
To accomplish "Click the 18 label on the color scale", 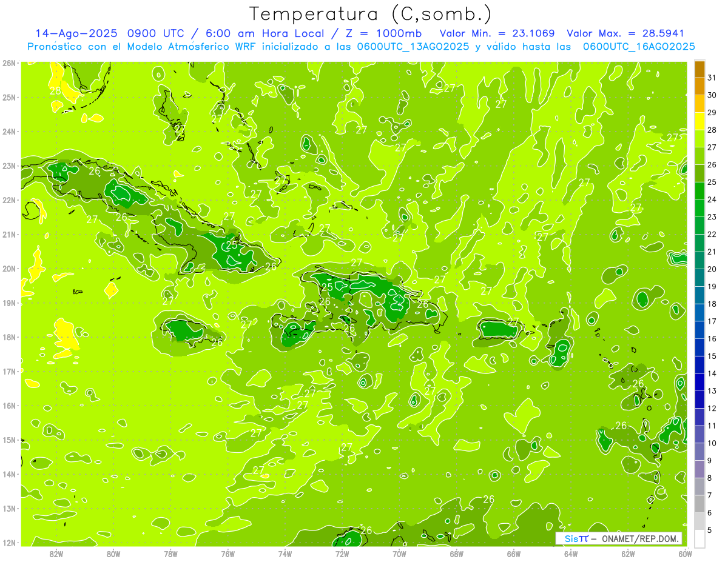I will [712, 304].
